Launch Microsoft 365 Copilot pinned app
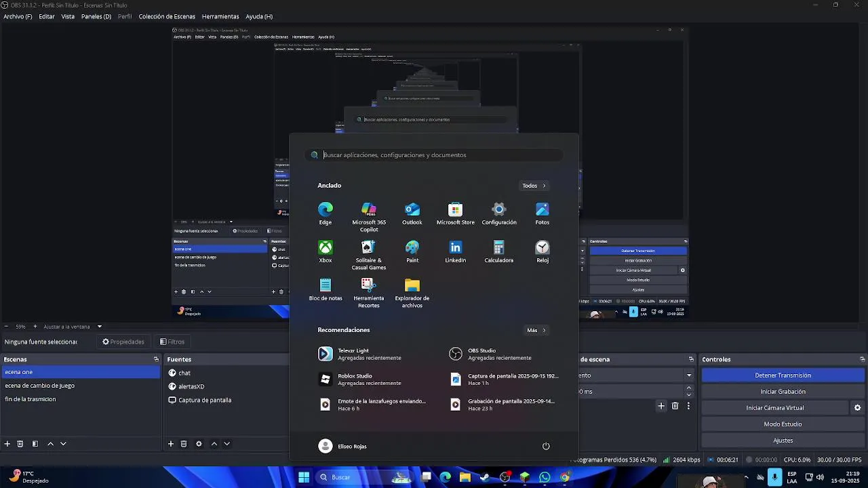This screenshot has width=868, height=488. 369,217
